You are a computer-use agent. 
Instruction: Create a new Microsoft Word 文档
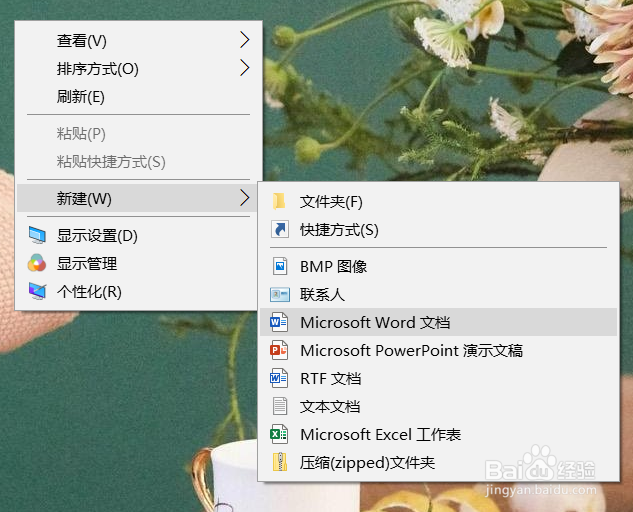438,322
